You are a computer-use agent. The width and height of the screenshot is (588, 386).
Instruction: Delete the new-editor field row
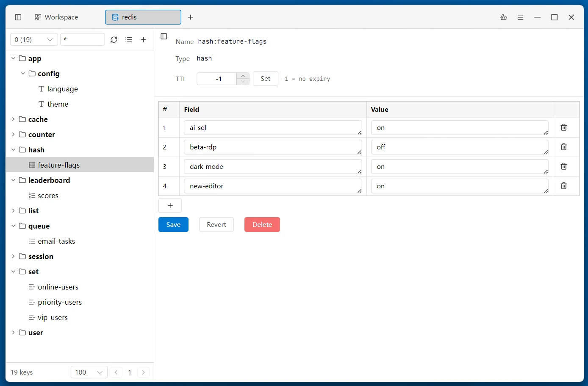click(x=564, y=186)
